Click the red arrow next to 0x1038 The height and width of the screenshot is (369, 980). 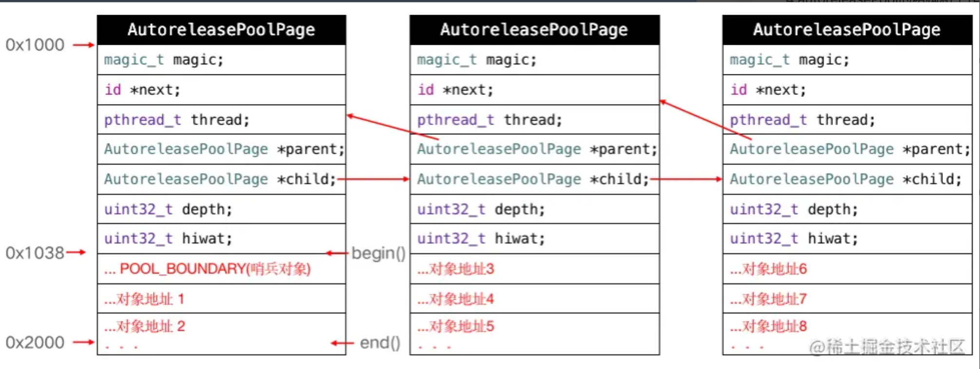point(76,252)
